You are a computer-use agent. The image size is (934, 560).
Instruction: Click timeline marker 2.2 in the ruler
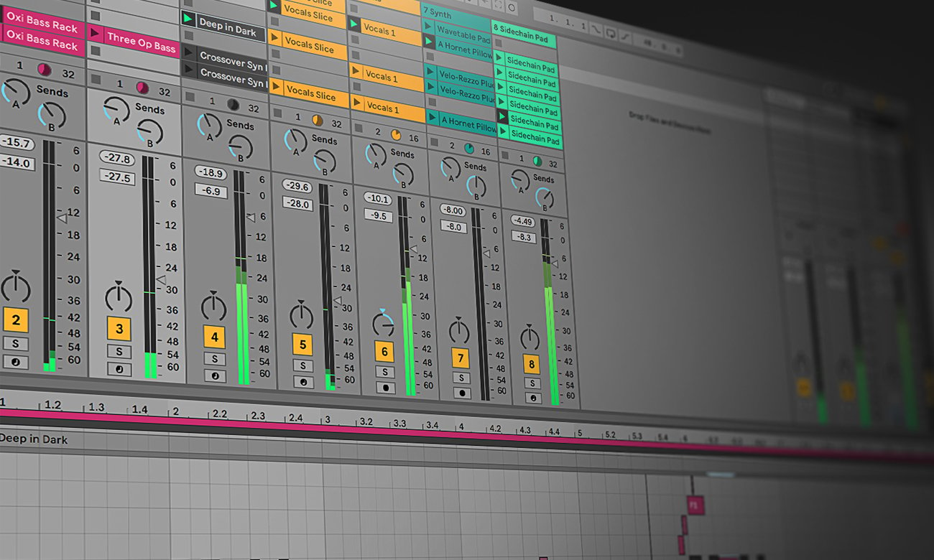[x=221, y=414]
